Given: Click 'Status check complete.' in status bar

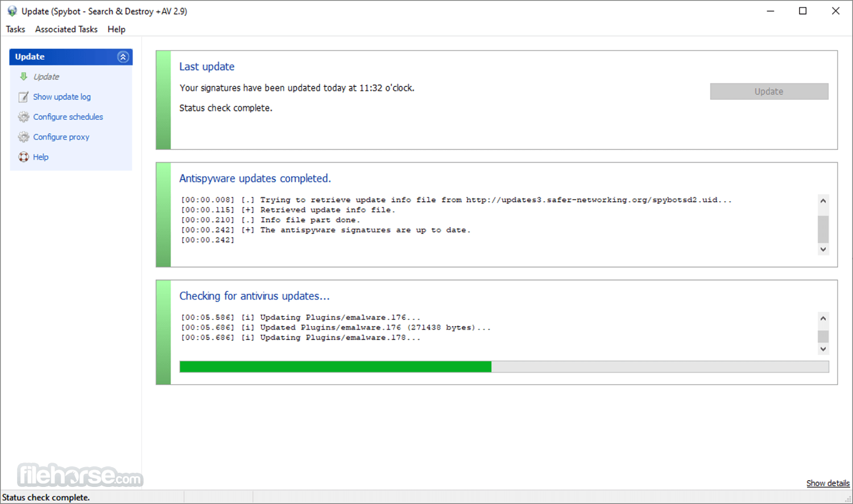Looking at the screenshot, I should tap(46, 498).
